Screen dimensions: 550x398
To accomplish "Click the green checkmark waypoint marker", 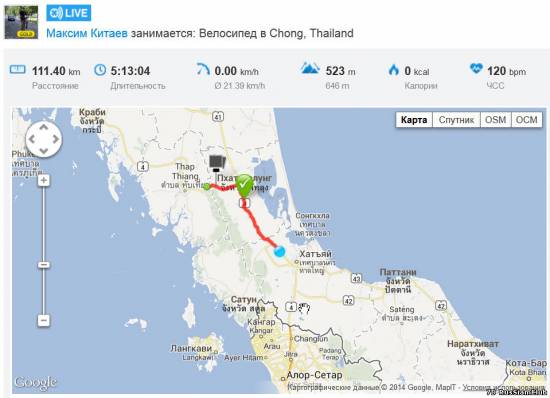I will click(245, 185).
